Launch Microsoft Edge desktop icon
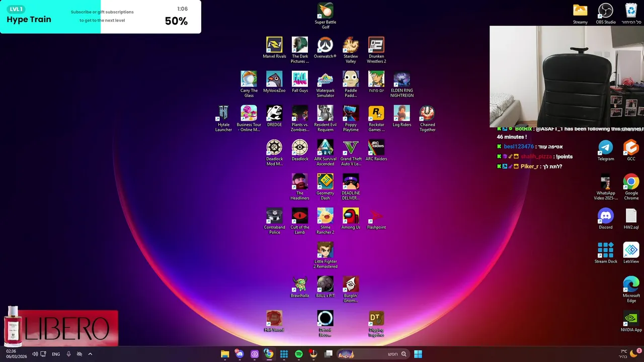 point(631,289)
